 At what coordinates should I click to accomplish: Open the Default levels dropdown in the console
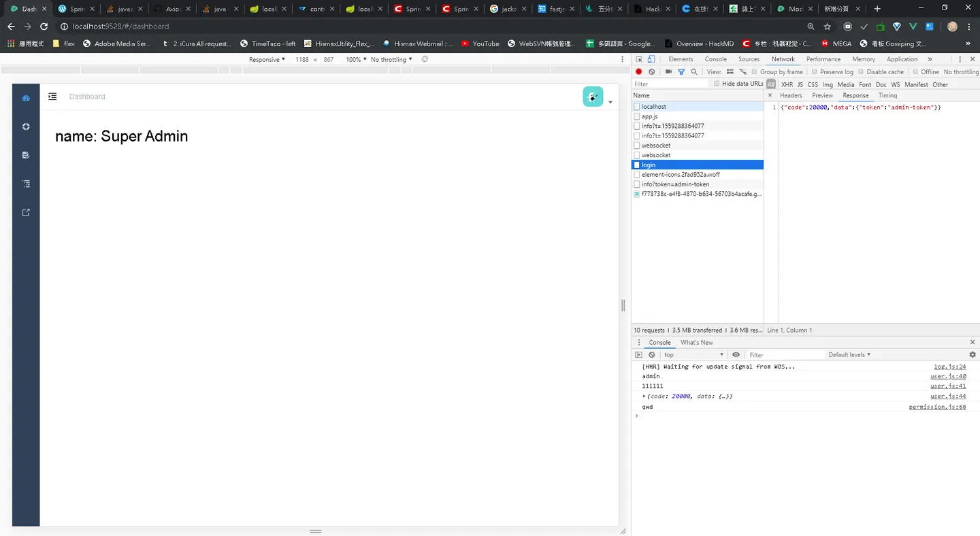pos(849,354)
